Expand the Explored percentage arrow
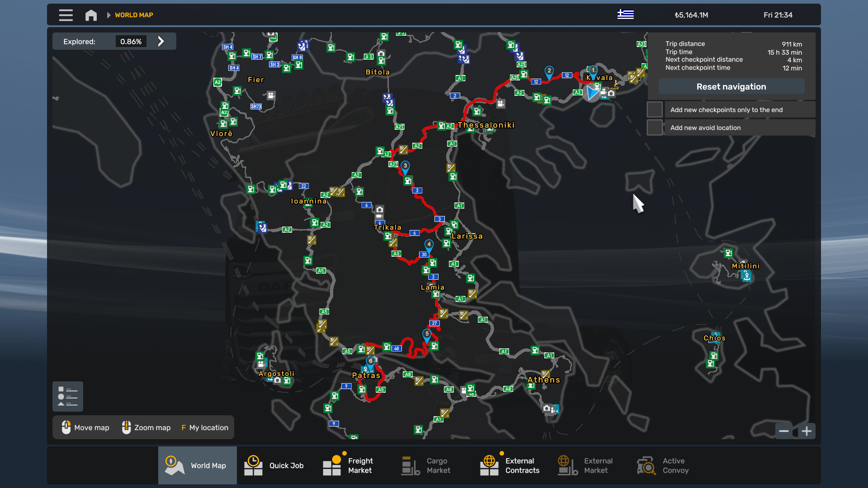 [161, 41]
